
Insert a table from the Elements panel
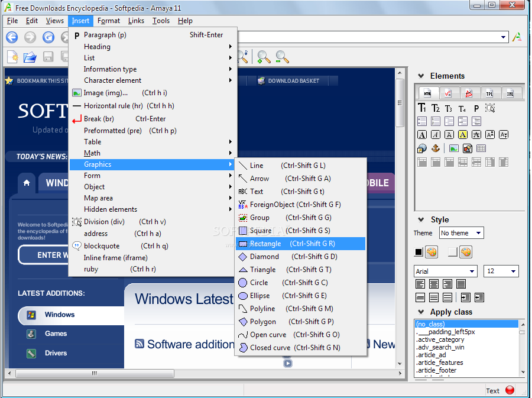pyautogui.click(x=481, y=148)
